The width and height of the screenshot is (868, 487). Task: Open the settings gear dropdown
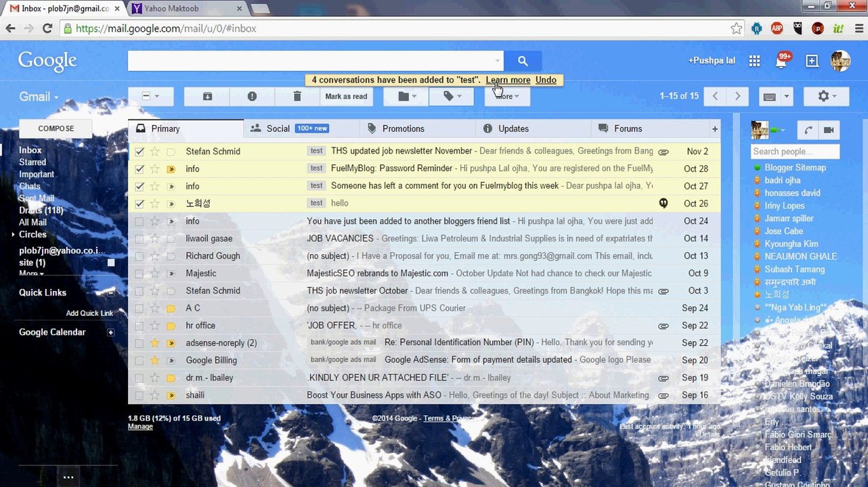[826, 96]
